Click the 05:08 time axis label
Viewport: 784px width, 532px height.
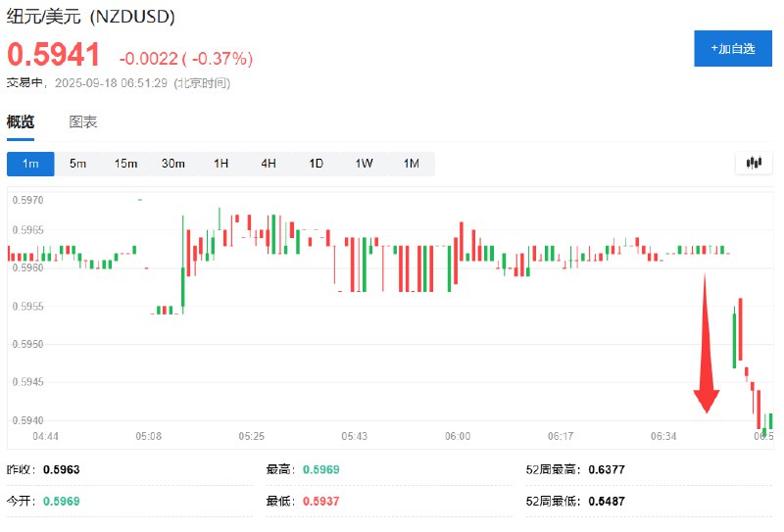[x=149, y=437]
